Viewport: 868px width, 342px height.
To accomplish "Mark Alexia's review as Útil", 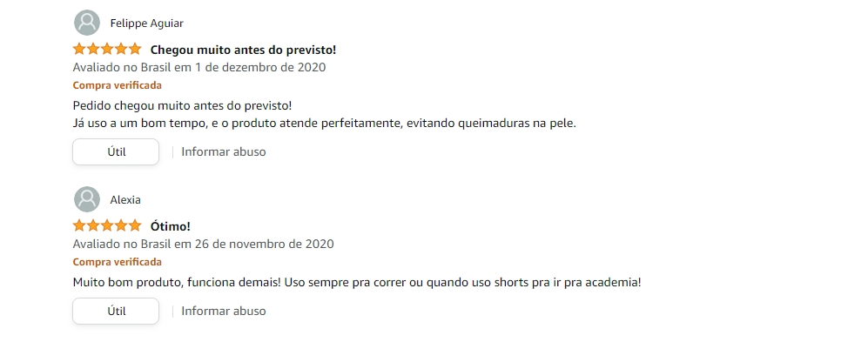I will [x=116, y=311].
